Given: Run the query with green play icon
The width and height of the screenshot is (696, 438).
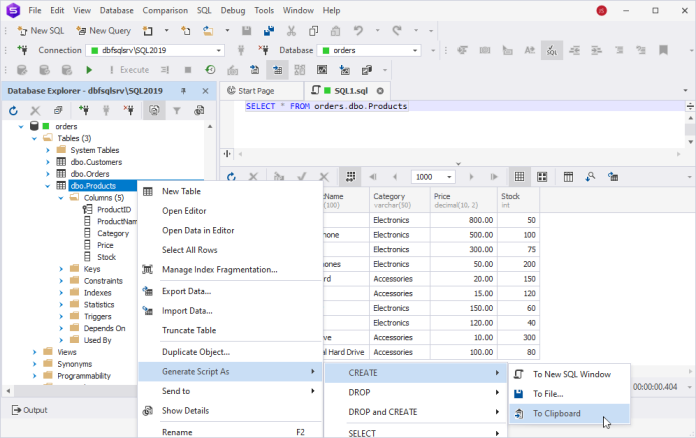Looking at the screenshot, I should coord(89,70).
